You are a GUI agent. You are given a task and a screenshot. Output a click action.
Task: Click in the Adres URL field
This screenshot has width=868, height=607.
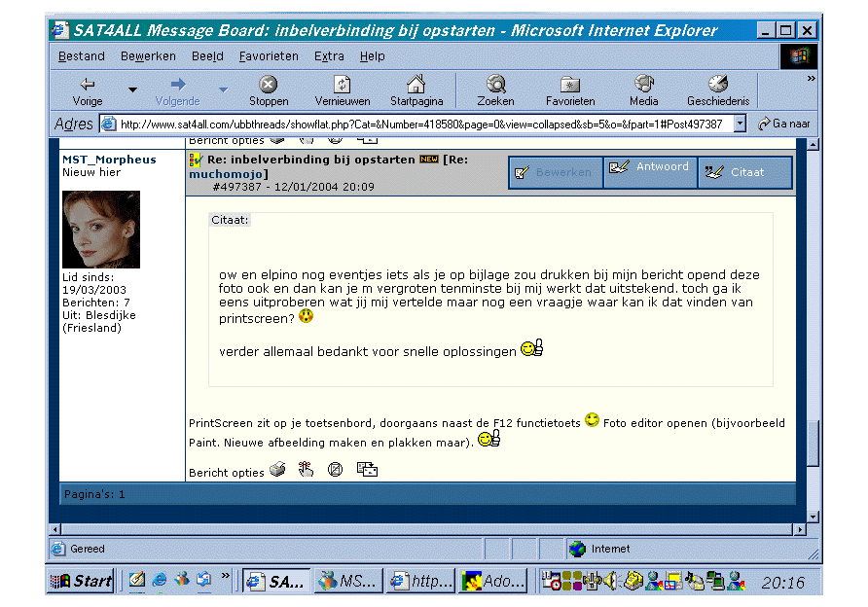tap(420, 124)
